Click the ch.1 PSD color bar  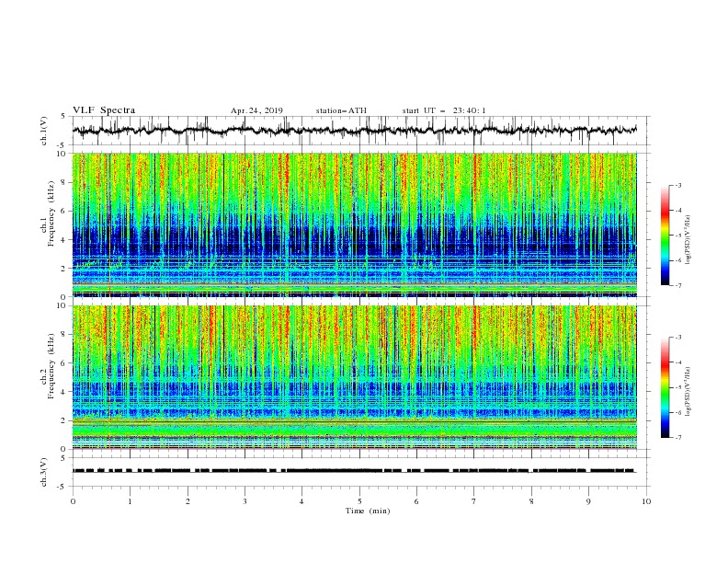(x=665, y=236)
